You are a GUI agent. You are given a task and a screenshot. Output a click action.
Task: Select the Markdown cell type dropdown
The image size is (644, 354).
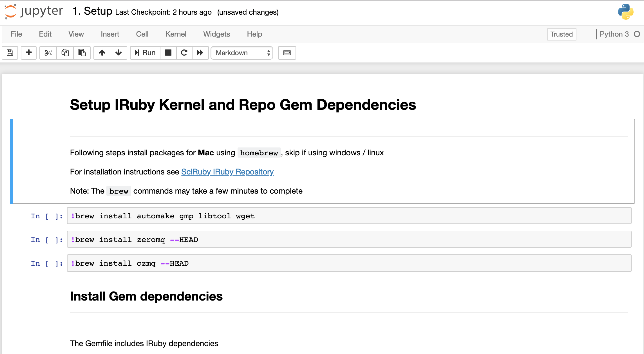pos(241,53)
